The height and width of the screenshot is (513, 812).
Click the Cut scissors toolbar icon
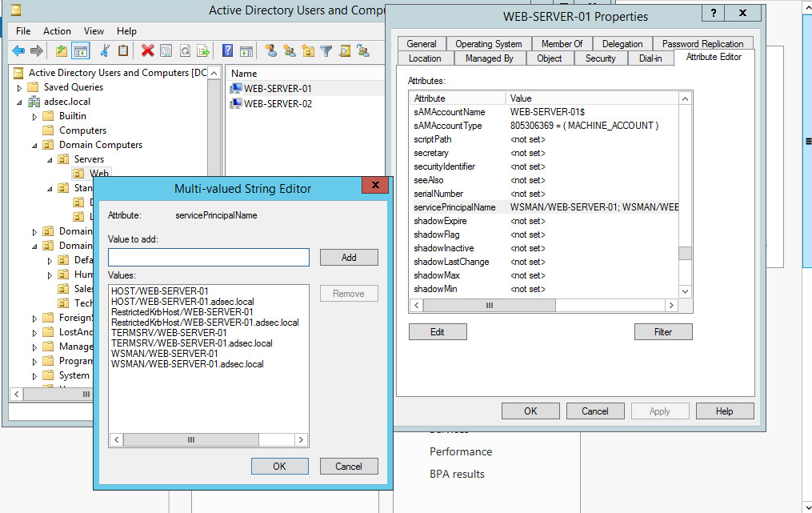point(105,51)
